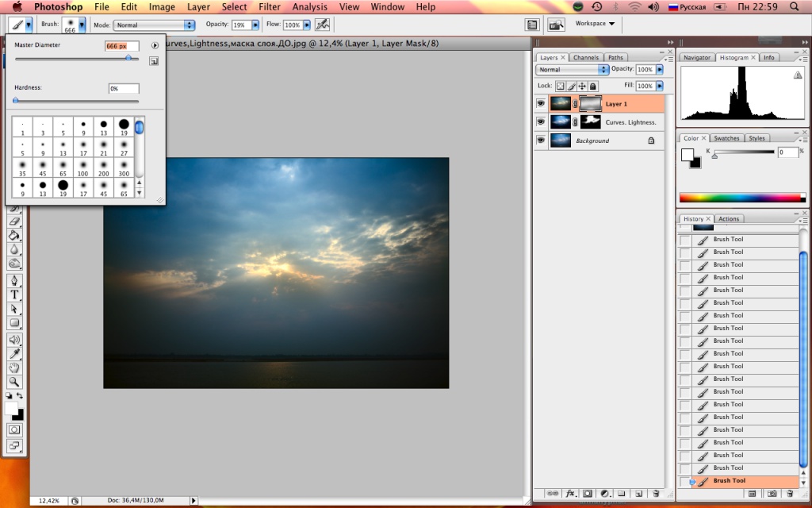Create new snapshot in History panel
The height and width of the screenshot is (508, 812).
click(772, 493)
